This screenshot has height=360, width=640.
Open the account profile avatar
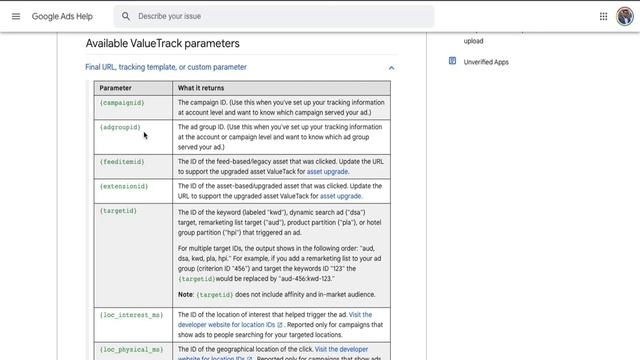click(x=624, y=16)
